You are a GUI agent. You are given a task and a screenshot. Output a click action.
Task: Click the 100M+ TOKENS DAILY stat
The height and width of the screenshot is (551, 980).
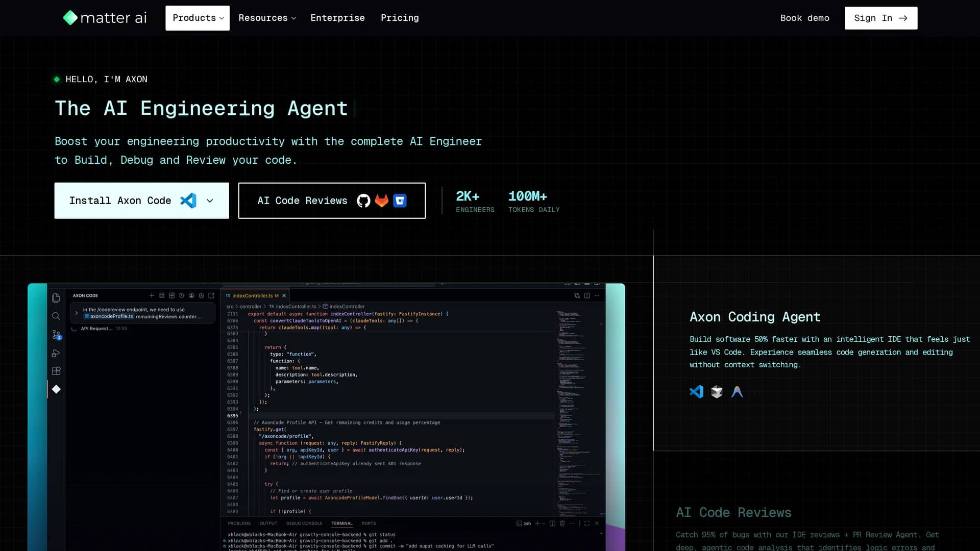pos(534,202)
